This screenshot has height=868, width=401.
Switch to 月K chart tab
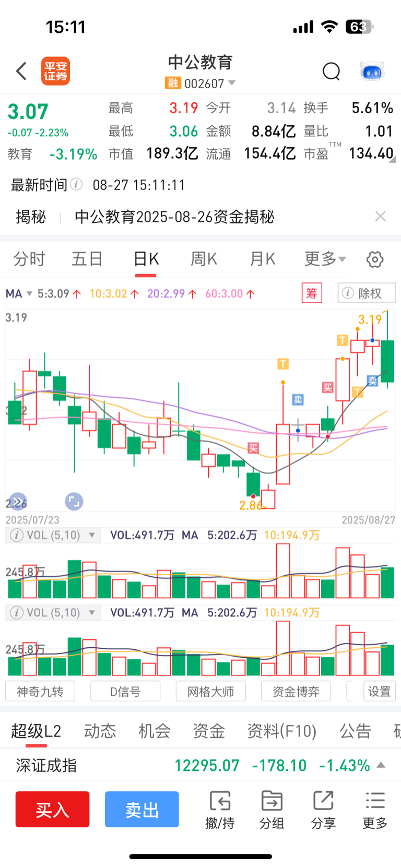pos(262,259)
